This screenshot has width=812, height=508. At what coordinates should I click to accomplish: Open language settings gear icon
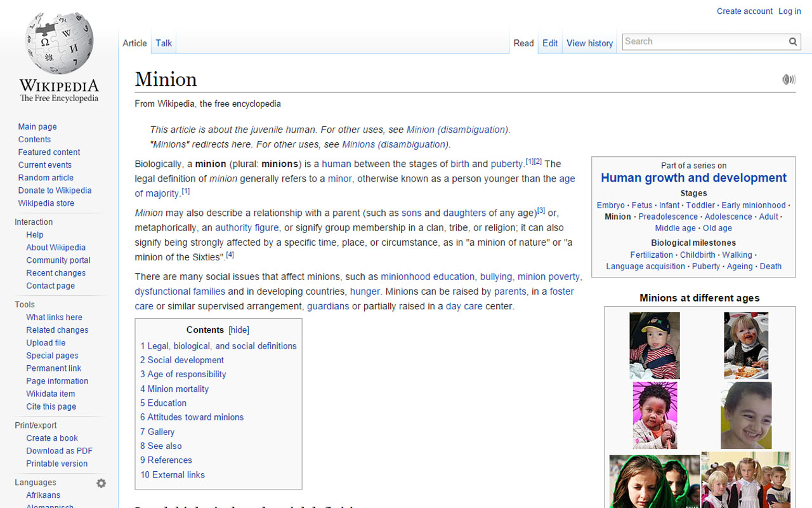(101, 483)
